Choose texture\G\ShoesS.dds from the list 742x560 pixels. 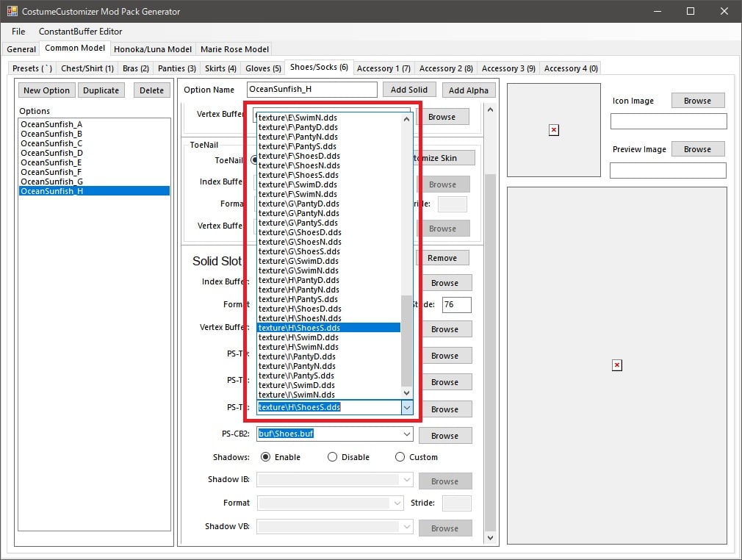[x=328, y=251]
